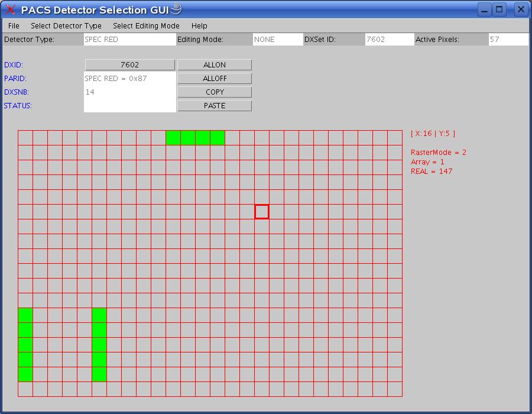This screenshot has height=414, width=532.
Task: Click the red X application icon in title bar
Action: pos(11,9)
